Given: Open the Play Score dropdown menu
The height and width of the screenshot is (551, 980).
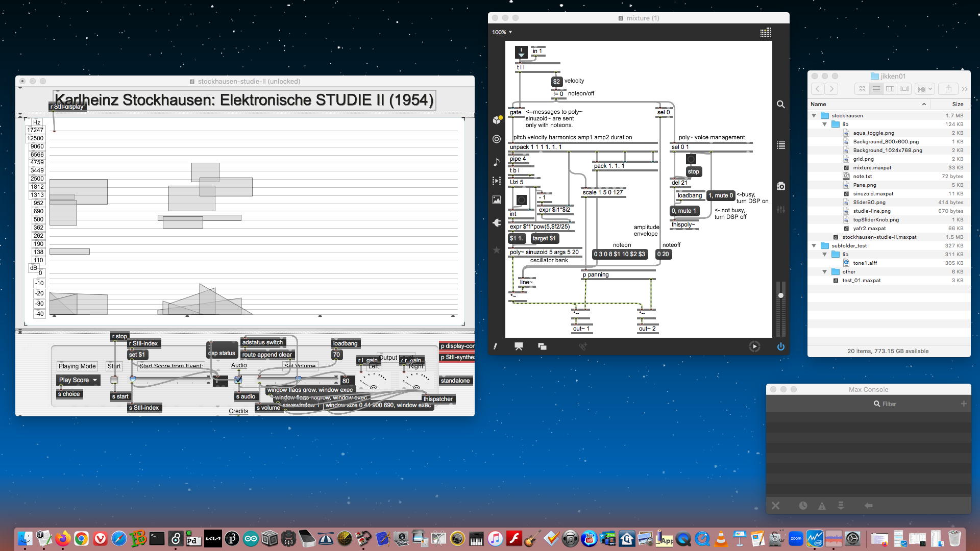Looking at the screenshot, I should point(78,380).
